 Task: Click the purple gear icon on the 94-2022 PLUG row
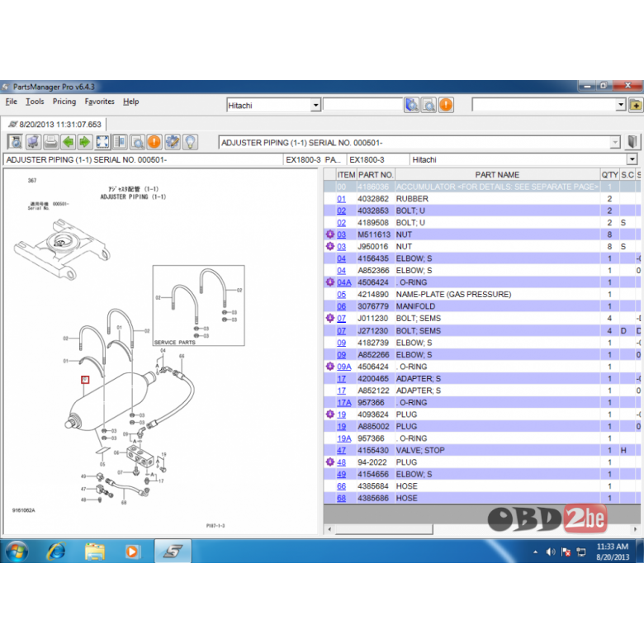[x=329, y=462]
